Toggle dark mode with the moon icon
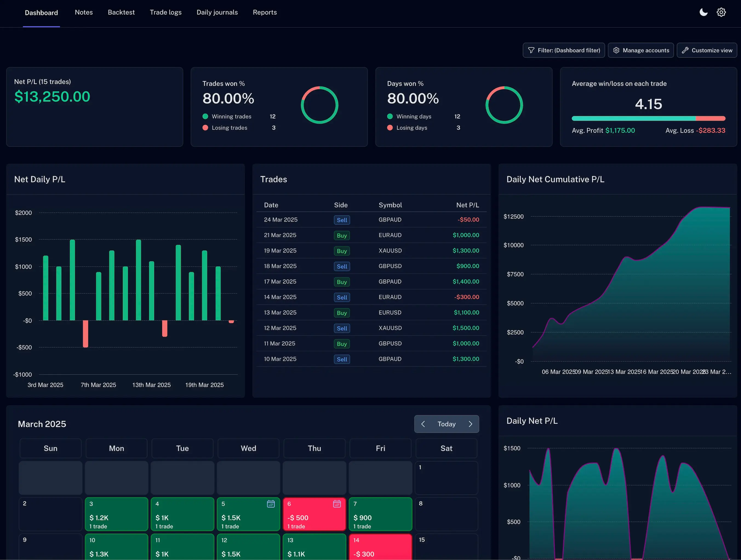Image resolution: width=741 pixels, height=560 pixels. (x=703, y=12)
